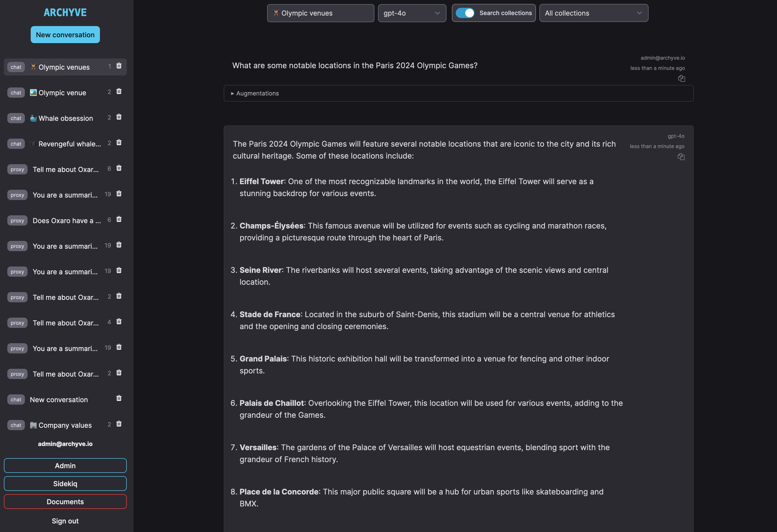Edit the Olympic venues title field

point(320,13)
